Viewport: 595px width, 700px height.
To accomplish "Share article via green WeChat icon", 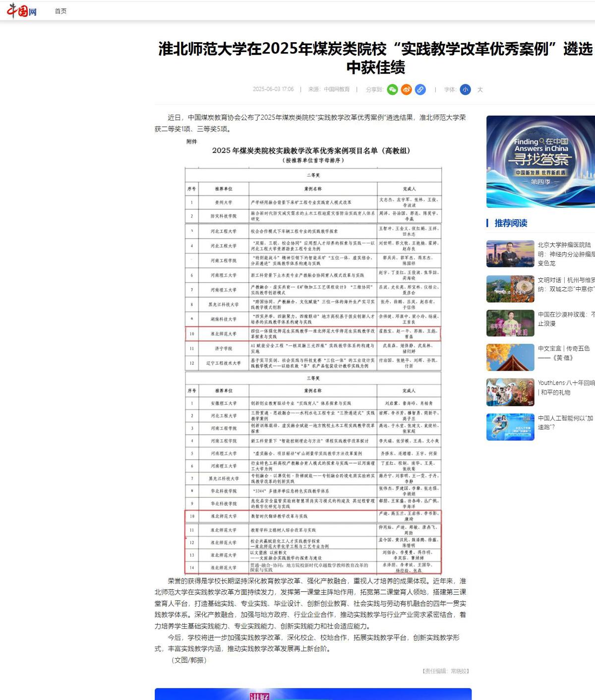I will [x=392, y=89].
